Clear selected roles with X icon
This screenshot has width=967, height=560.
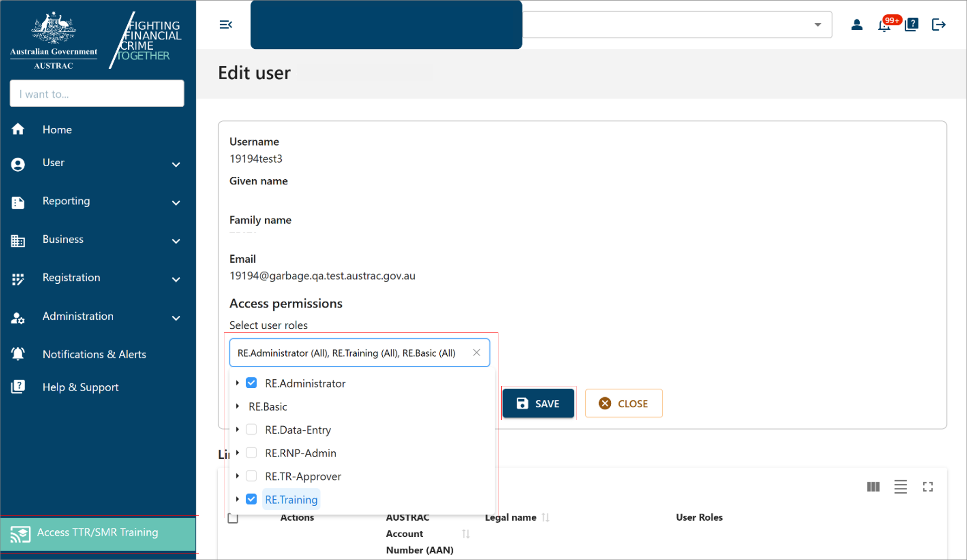tap(477, 352)
